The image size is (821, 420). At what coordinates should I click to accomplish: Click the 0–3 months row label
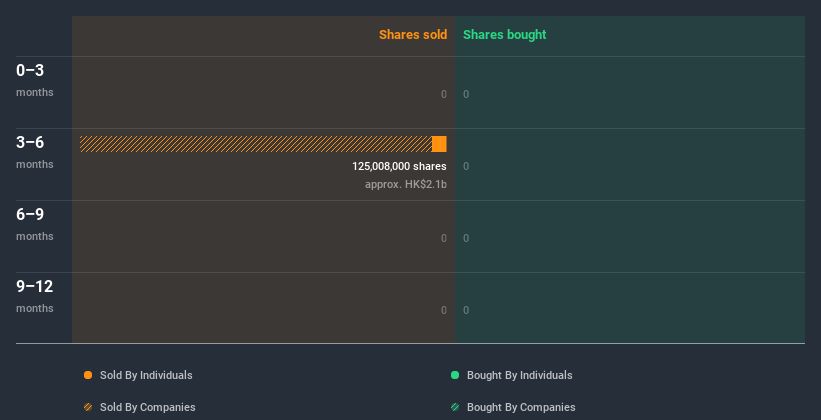35,80
